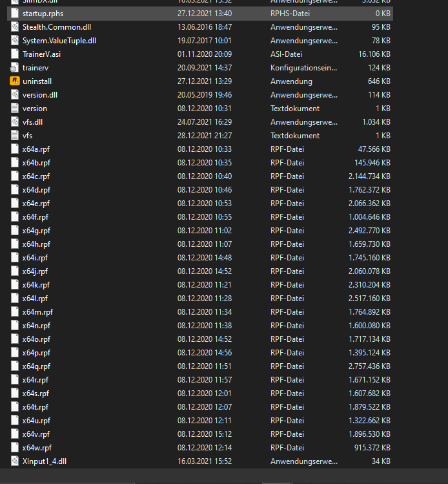Select the file name version.dll
448x484 pixels.
[40, 95]
